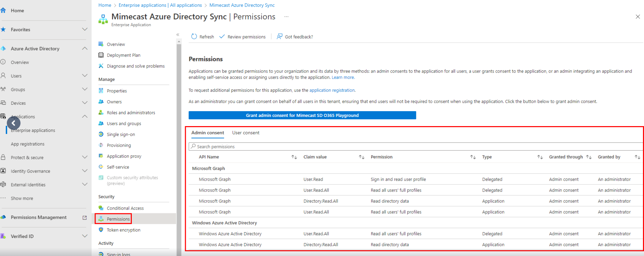644x256 pixels.
Task: Click the Got feedback icon
Action: (280, 36)
